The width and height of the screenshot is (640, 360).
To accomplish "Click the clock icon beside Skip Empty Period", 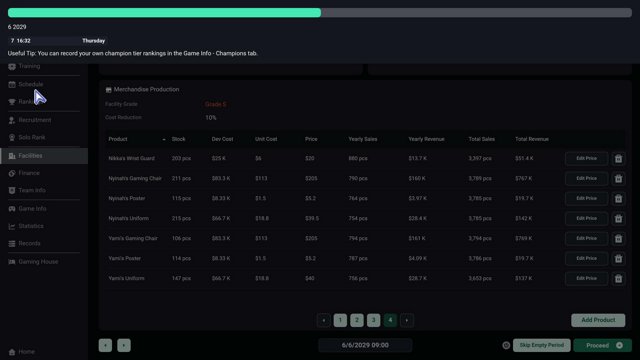I will [506, 345].
